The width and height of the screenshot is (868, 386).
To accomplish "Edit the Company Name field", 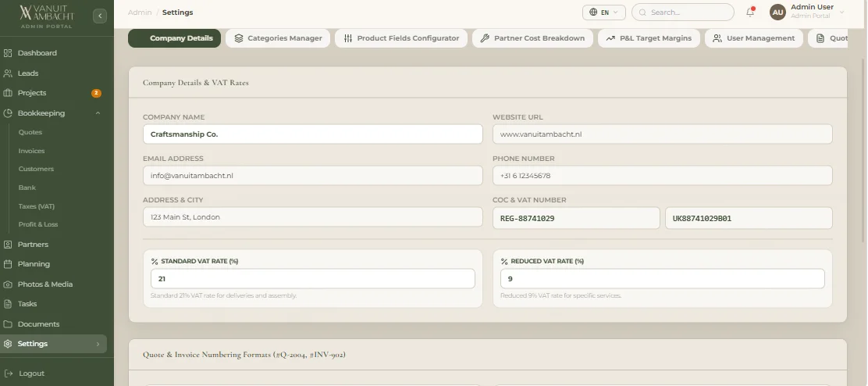I will coord(313,134).
